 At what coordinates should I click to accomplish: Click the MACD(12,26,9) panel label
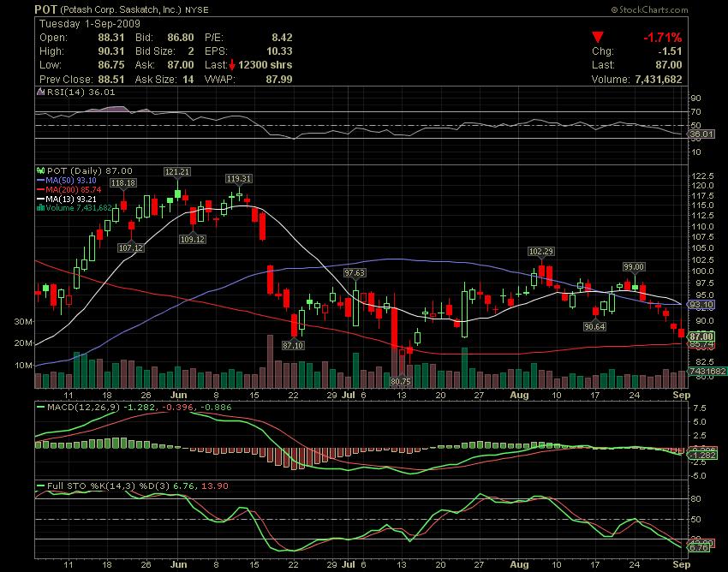click(x=83, y=408)
